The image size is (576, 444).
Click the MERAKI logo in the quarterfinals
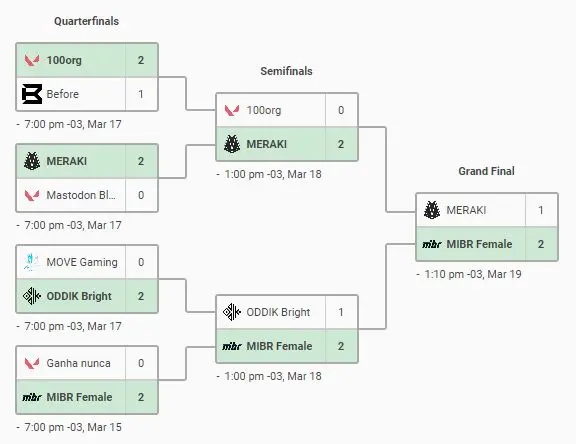coord(32,161)
